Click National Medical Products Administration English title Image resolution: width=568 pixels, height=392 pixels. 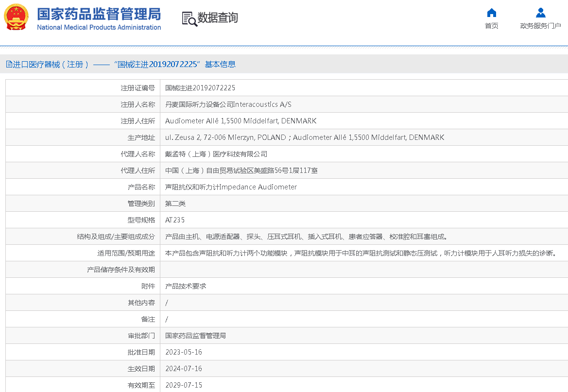point(99,28)
